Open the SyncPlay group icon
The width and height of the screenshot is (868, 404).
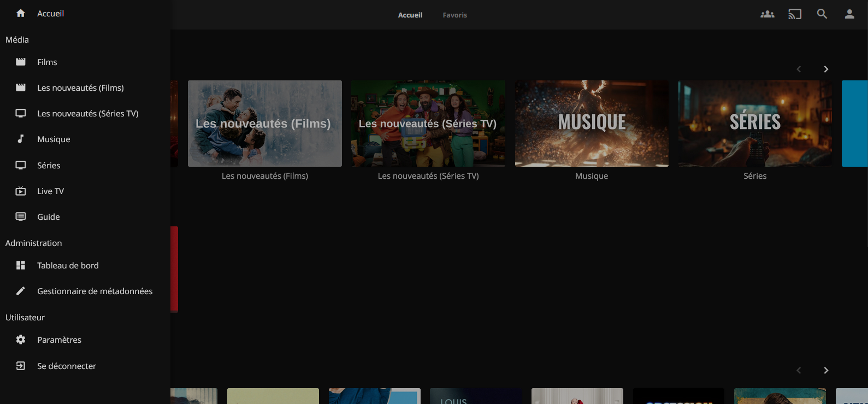tap(767, 14)
